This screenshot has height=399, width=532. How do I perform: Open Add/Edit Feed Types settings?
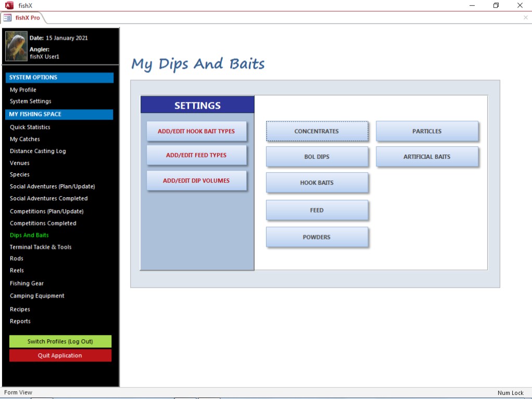pos(196,155)
